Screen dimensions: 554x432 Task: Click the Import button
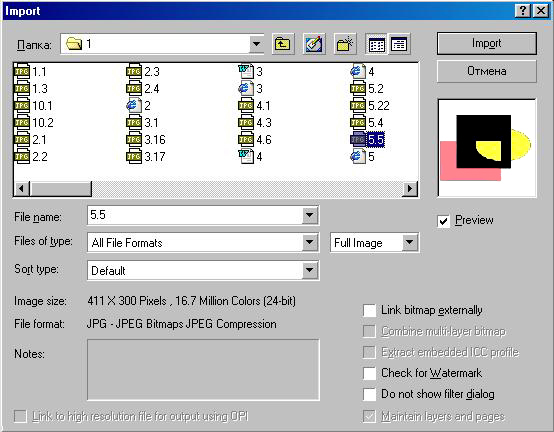487,43
